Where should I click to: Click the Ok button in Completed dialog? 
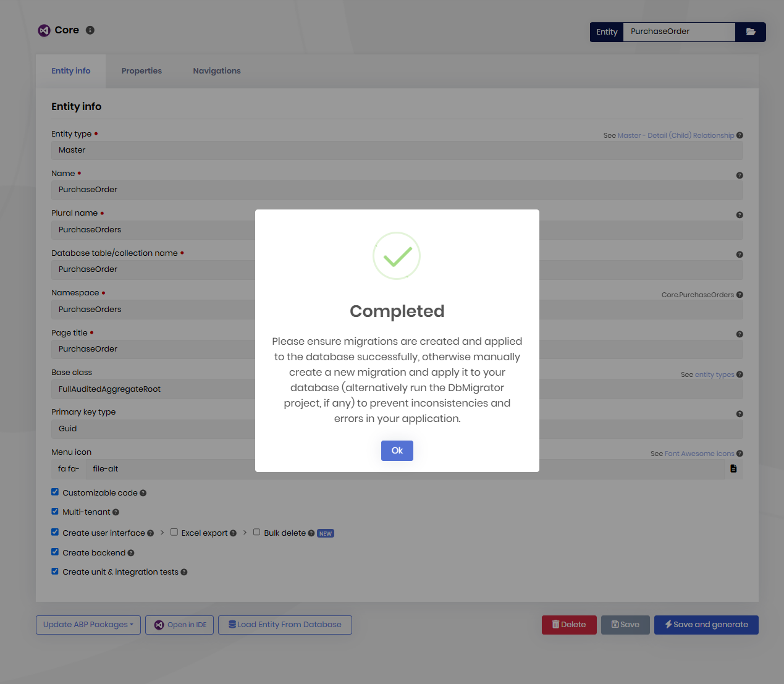pyautogui.click(x=397, y=450)
